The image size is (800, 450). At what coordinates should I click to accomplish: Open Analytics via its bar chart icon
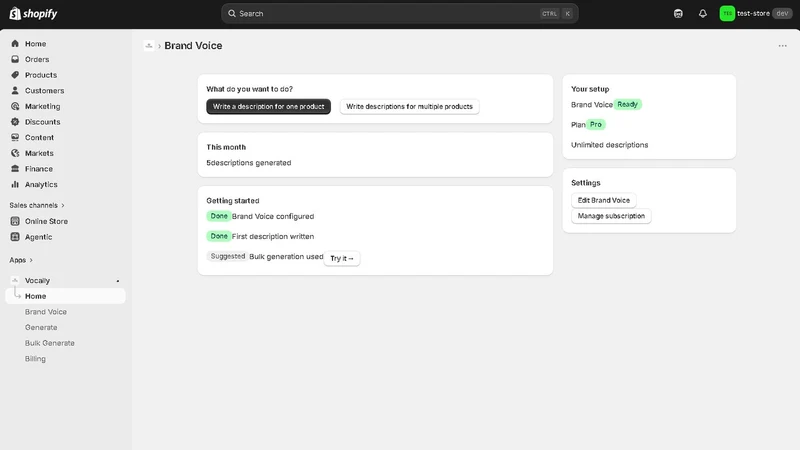tap(15, 184)
